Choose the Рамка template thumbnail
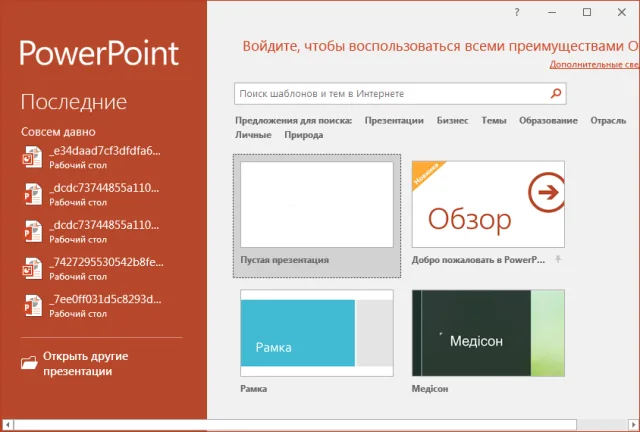 (x=317, y=333)
